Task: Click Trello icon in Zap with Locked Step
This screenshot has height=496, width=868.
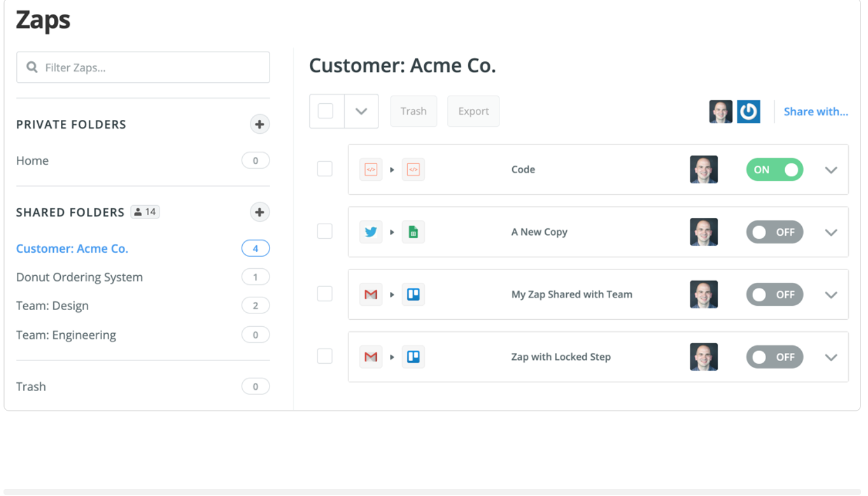Action: coord(413,357)
